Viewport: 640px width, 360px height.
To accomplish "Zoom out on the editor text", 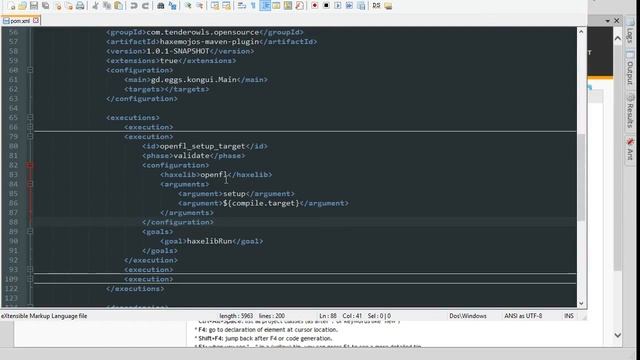I will pos(200,6).
